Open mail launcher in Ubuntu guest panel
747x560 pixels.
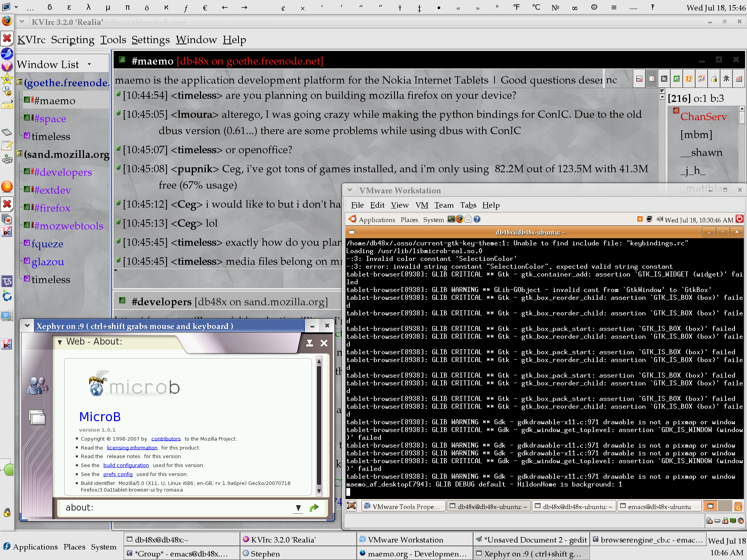tap(468, 219)
